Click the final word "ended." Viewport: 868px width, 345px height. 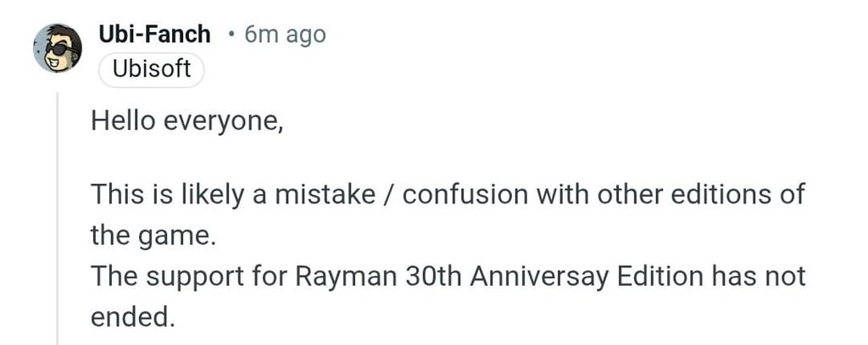pyautogui.click(x=132, y=317)
